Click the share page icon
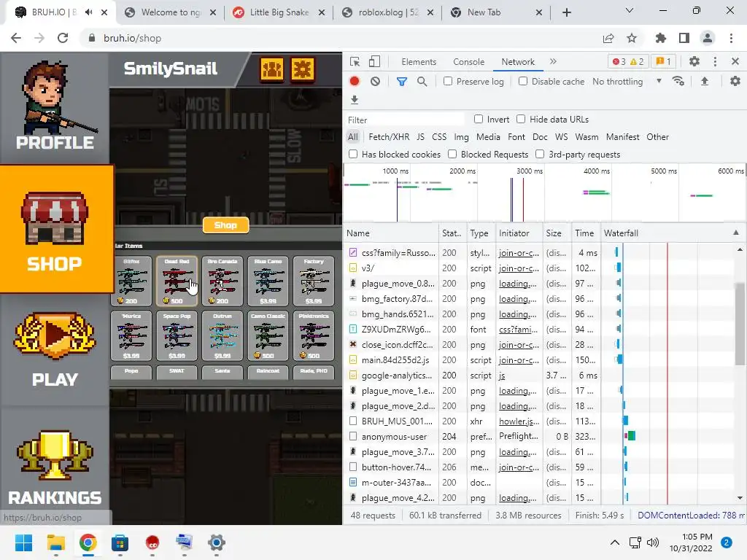747x560 pixels. pyautogui.click(x=608, y=38)
